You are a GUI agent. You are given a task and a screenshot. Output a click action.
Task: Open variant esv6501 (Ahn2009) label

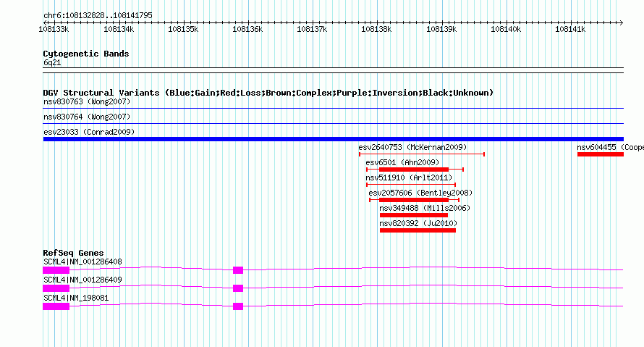pyautogui.click(x=402, y=162)
